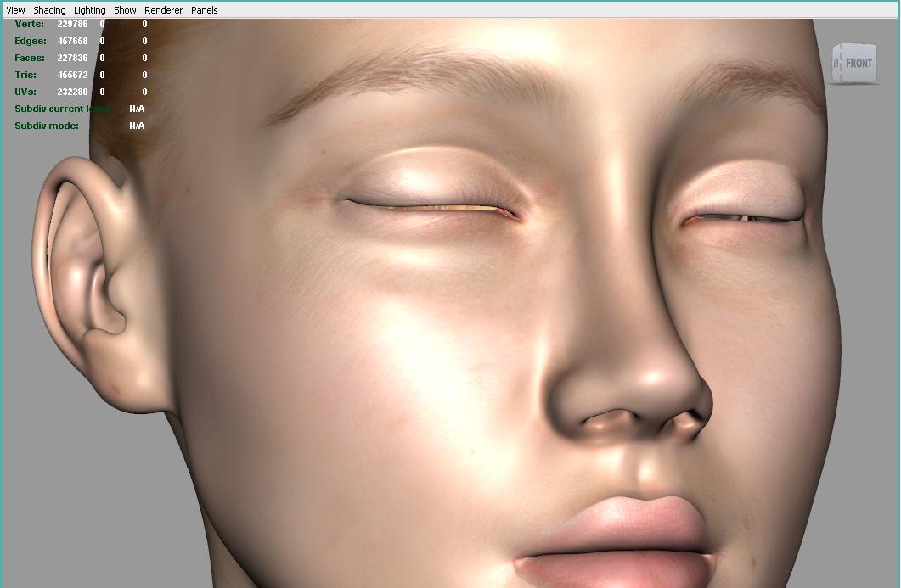The width and height of the screenshot is (901, 588).
Task: Click the Faces count 227836
Action: click(x=72, y=58)
